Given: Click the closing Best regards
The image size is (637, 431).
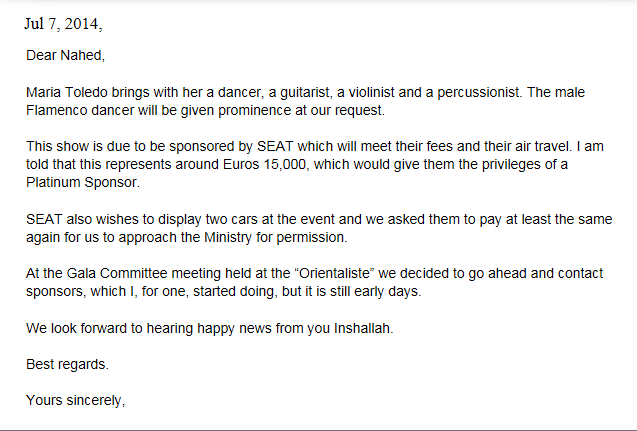Looking at the screenshot, I should (67, 365).
